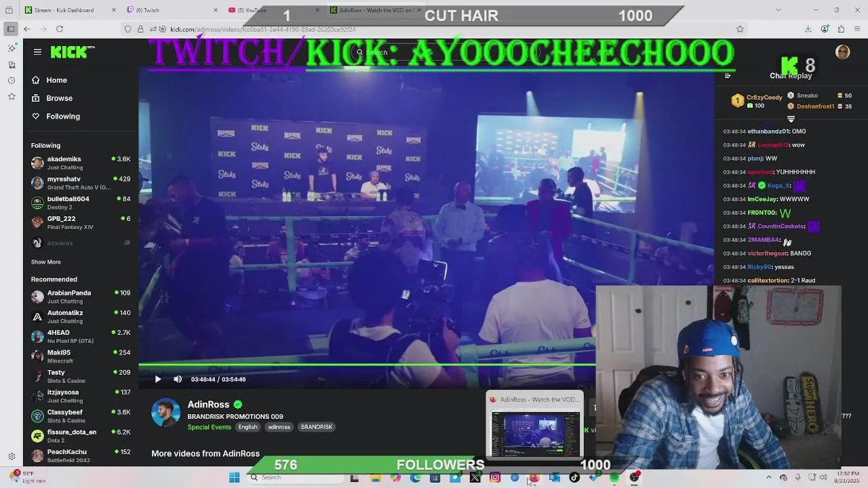The height and width of the screenshot is (488, 868).
Task: Open Spotify from taskbar
Action: pos(614,478)
